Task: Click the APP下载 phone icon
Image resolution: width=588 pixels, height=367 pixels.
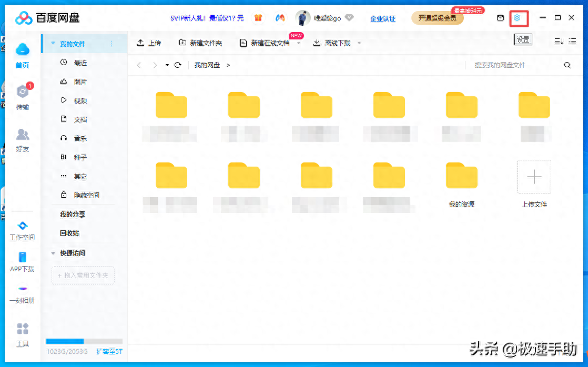Action: pyautogui.click(x=23, y=257)
